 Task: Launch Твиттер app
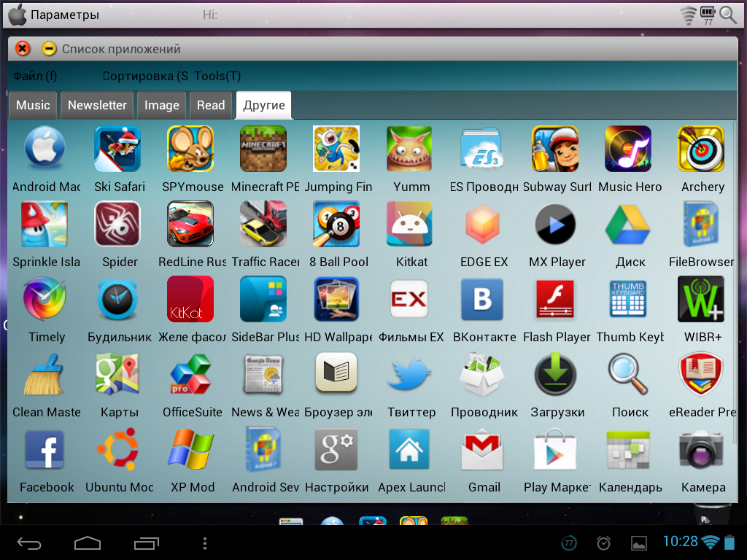point(409,374)
